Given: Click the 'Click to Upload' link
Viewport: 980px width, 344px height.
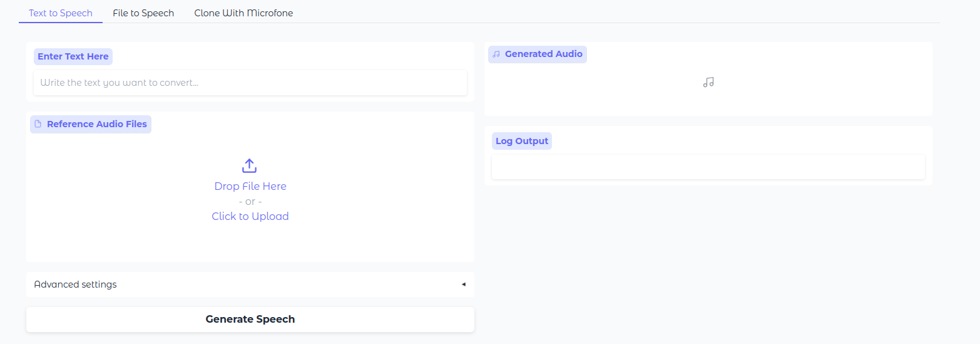Looking at the screenshot, I should coord(250,216).
